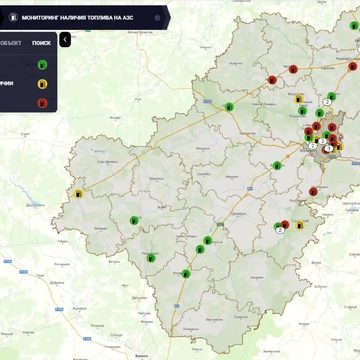Collapse the side panel with the left chevron
Screen dimensions: 360x360
tap(65, 40)
